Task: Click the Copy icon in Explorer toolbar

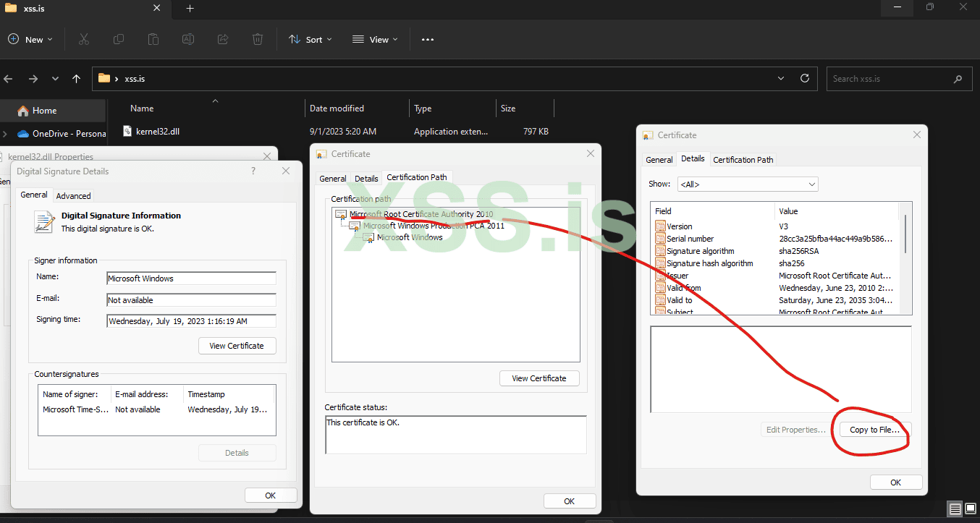Action: (x=119, y=39)
